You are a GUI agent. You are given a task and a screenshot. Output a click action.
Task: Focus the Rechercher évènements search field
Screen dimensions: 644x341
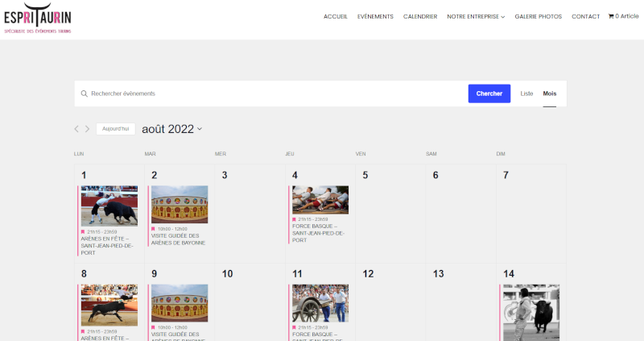(274, 94)
